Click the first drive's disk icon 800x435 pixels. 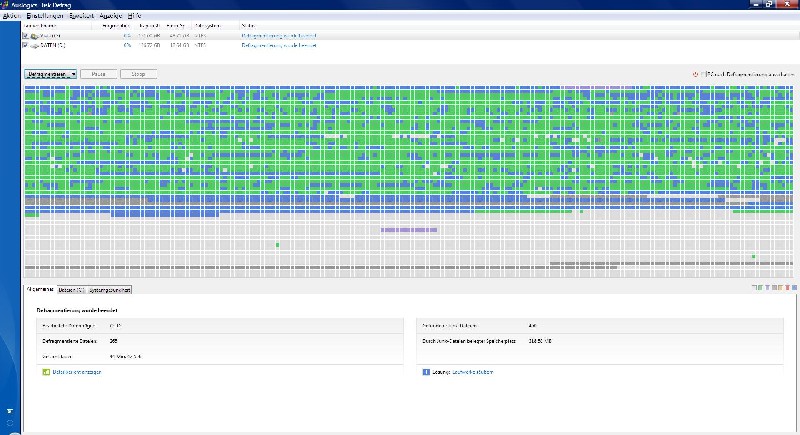[34, 36]
